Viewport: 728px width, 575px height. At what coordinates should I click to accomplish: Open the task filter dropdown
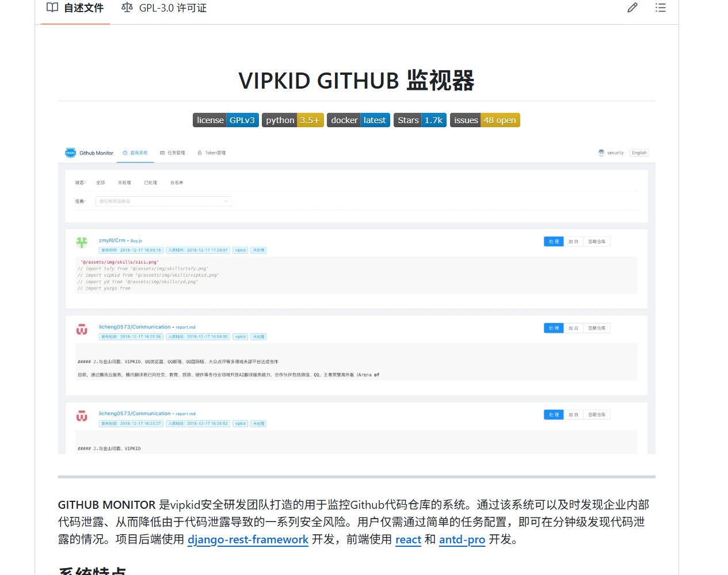tap(163, 201)
